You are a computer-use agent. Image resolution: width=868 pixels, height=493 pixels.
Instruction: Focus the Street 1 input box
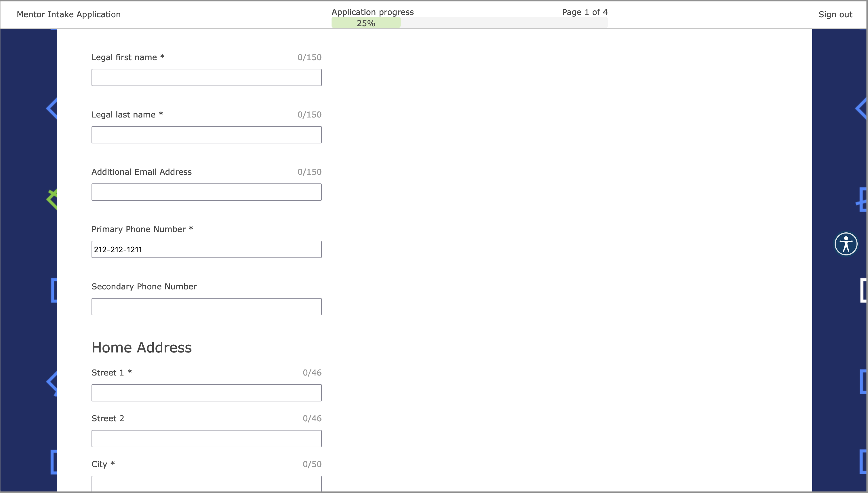click(206, 393)
